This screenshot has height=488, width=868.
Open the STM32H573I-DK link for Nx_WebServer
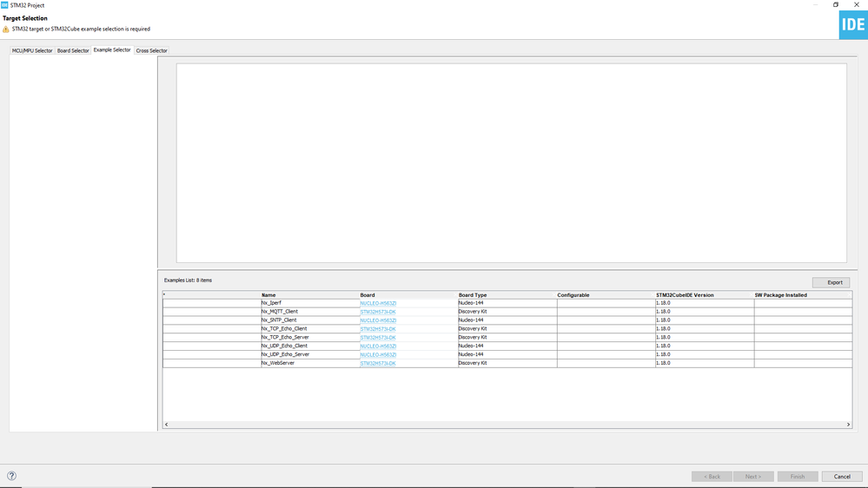[x=378, y=364]
